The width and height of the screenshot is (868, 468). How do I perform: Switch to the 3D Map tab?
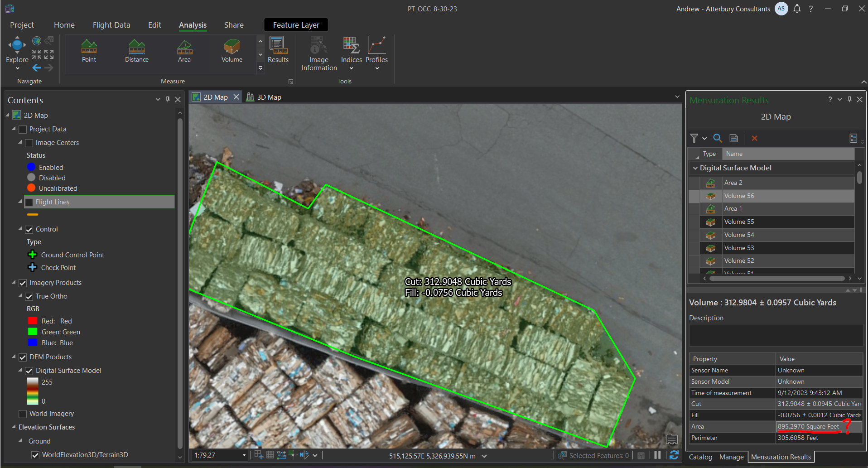click(268, 96)
